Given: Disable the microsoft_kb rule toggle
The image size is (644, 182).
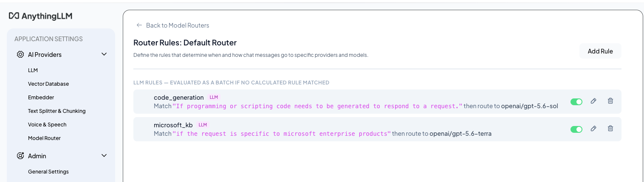Looking at the screenshot, I should tap(576, 129).
